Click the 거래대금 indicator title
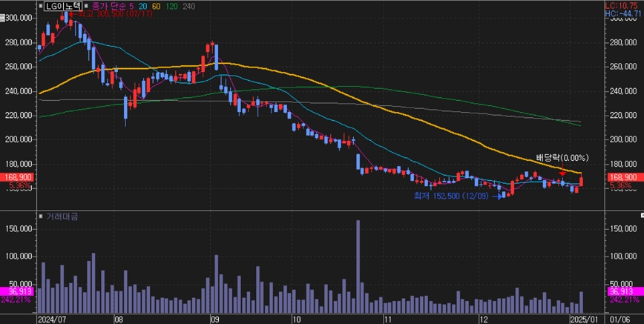The height and width of the screenshot is (324, 644). (x=62, y=216)
